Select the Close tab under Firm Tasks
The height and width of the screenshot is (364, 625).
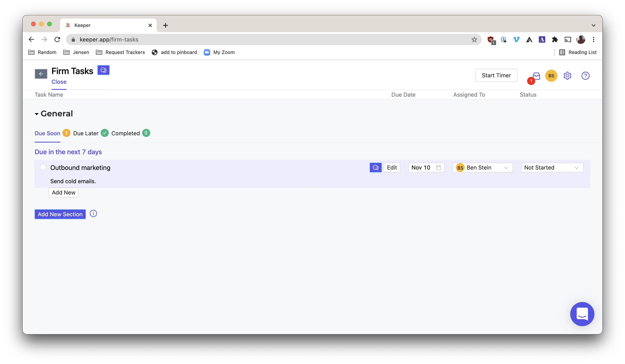point(59,82)
